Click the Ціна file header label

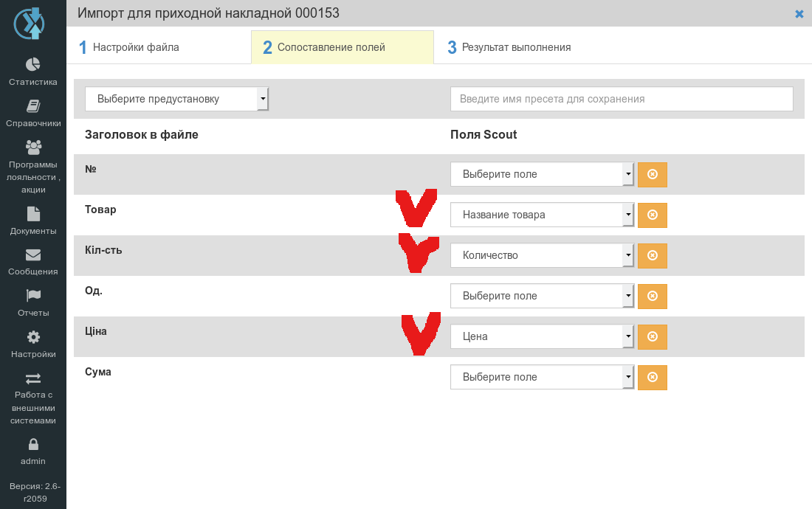point(96,331)
